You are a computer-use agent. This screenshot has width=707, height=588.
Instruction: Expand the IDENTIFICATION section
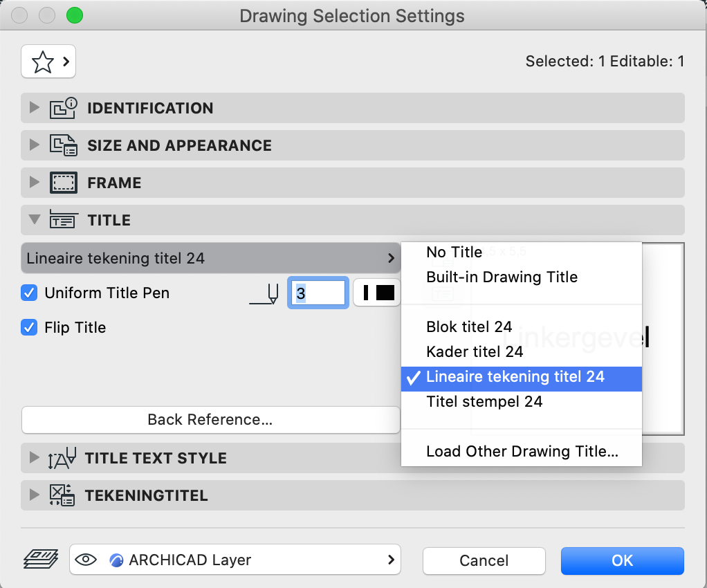coord(35,108)
